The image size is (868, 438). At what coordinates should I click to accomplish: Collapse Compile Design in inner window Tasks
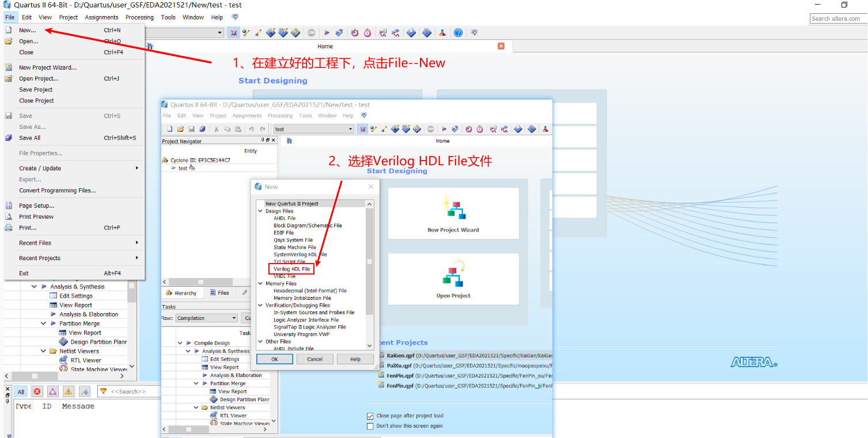[180, 343]
